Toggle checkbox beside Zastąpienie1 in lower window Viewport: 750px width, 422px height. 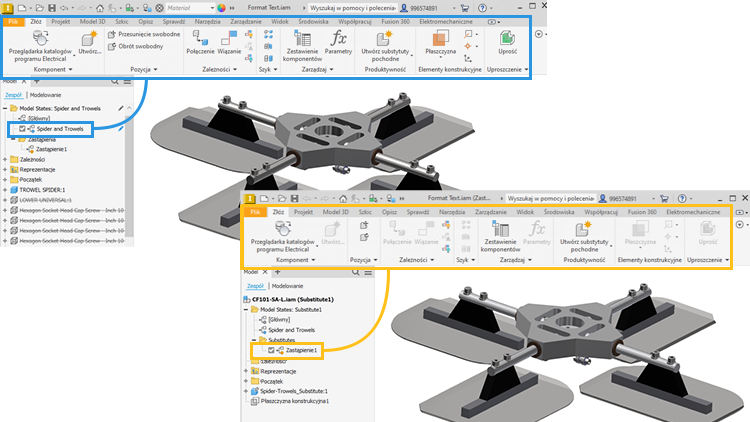[x=271, y=350]
